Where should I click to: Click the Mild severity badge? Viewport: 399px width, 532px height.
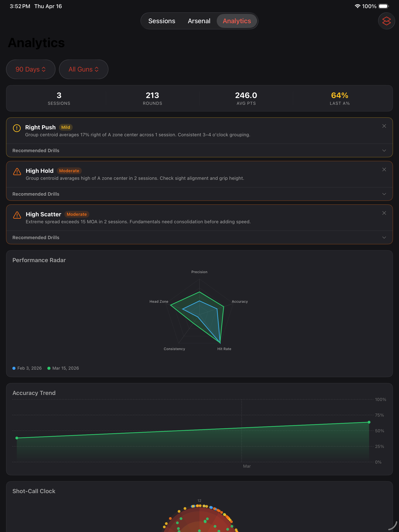click(66, 127)
